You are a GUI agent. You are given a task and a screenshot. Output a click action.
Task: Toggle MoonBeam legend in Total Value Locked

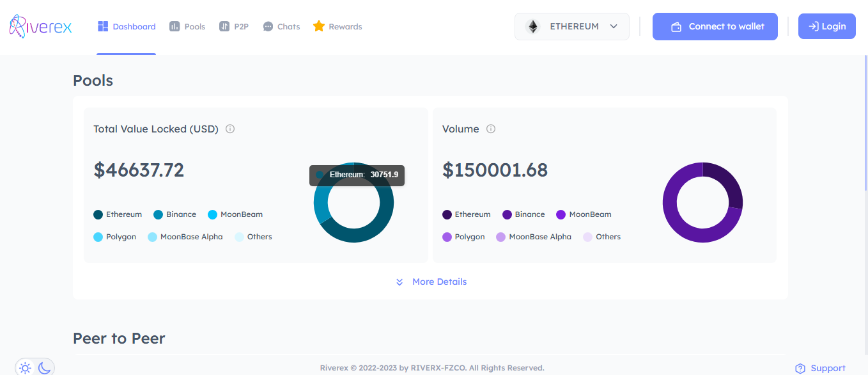click(x=235, y=214)
